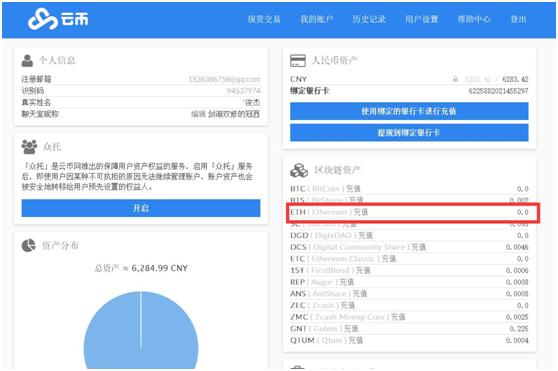558x371 pixels.
Task: Click the group icon beside 众托
Action: (29, 147)
